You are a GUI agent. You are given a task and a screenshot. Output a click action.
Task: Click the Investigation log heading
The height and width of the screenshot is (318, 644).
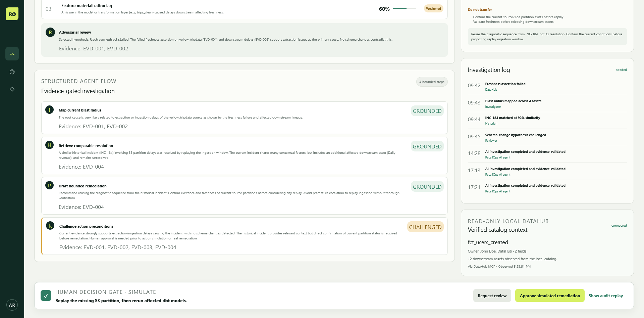(489, 70)
